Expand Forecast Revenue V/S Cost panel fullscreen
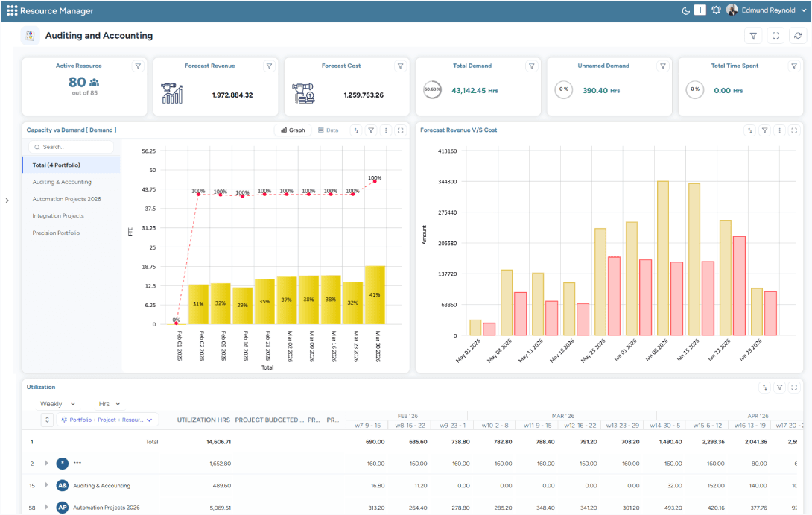 tap(794, 130)
